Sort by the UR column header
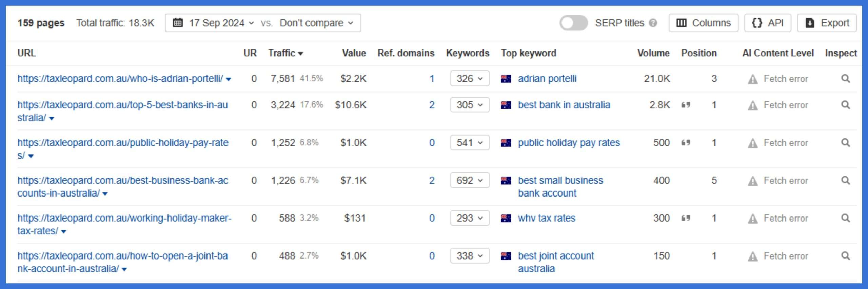The width and height of the screenshot is (868, 289). point(250,53)
